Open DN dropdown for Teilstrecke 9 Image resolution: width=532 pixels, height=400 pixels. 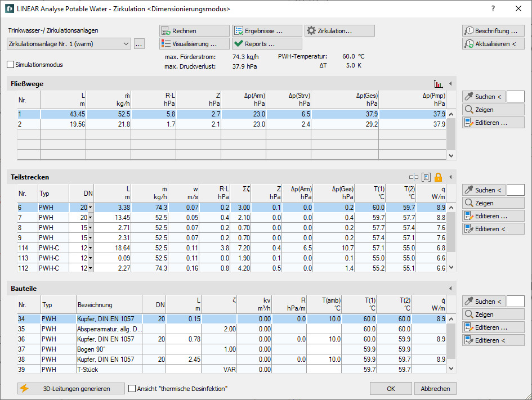[91, 238]
